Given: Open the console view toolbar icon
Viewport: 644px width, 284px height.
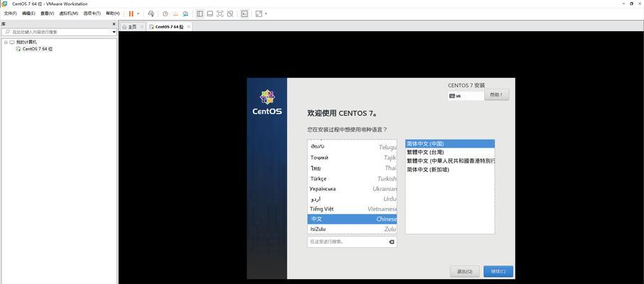Looking at the screenshot, I should 244,13.
